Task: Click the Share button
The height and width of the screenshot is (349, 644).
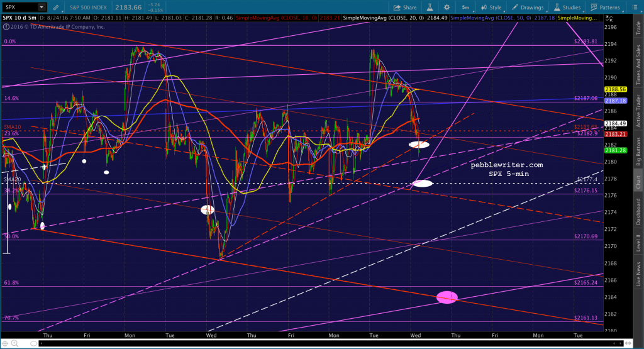Action: tap(405, 8)
